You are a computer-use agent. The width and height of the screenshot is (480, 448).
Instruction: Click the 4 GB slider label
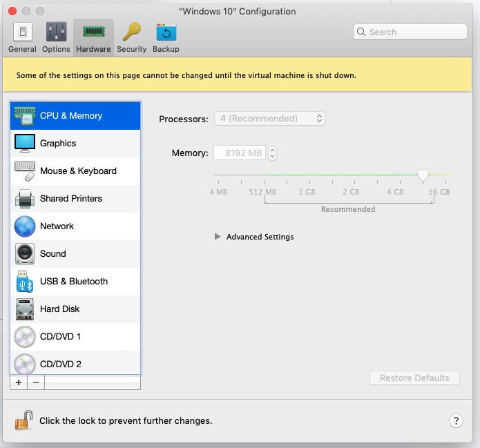395,192
